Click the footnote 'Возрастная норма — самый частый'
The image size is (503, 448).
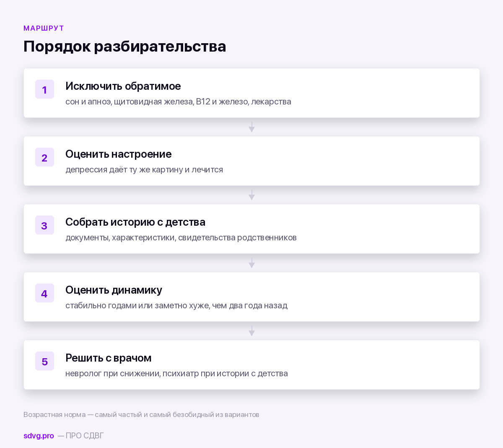[83, 415]
